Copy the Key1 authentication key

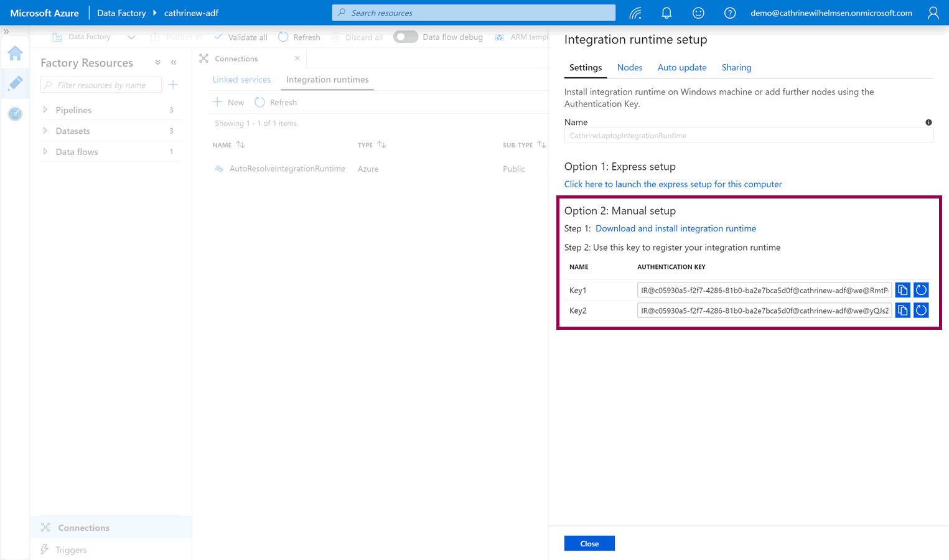[902, 290]
